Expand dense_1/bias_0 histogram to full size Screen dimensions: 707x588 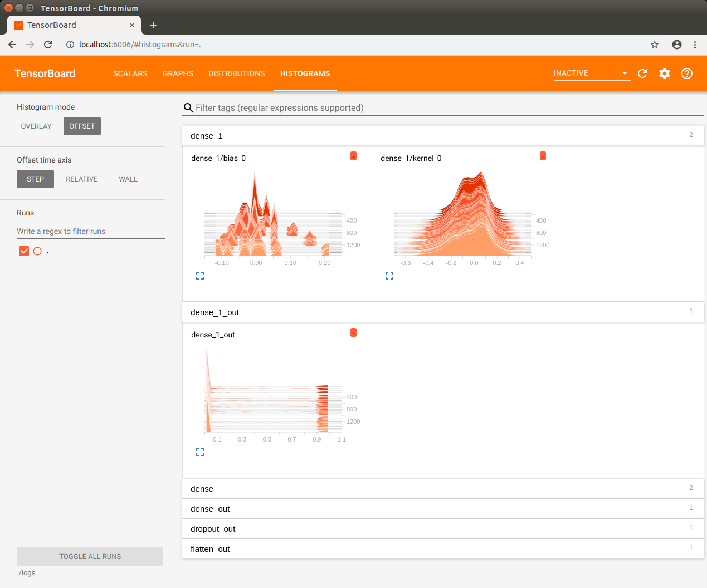pyautogui.click(x=200, y=276)
